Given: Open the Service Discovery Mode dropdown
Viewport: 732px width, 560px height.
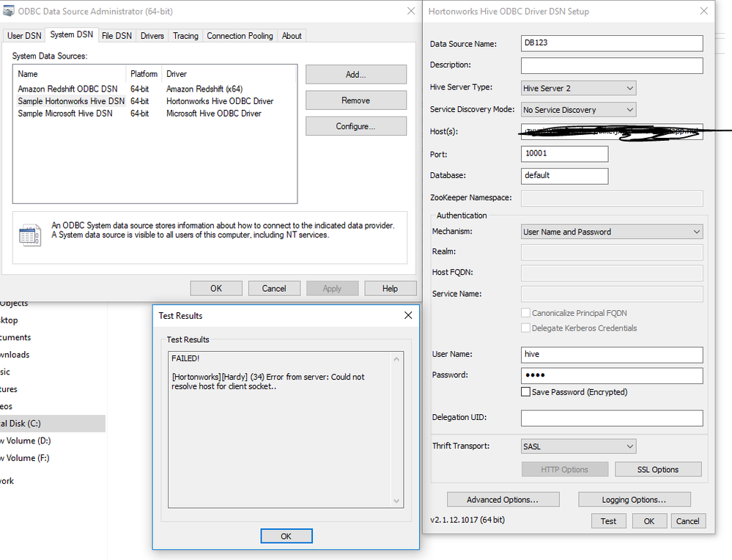Looking at the screenshot, I should click(578, 110).
